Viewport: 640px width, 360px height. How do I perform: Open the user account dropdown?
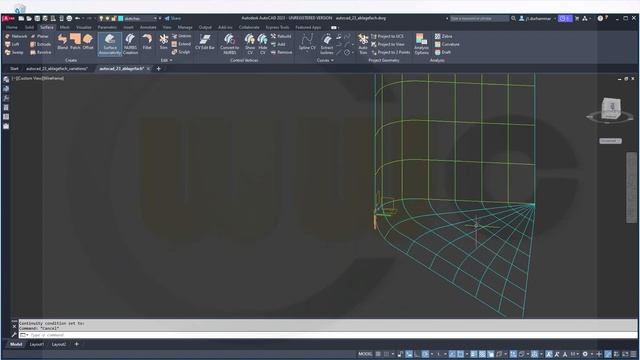539,18
